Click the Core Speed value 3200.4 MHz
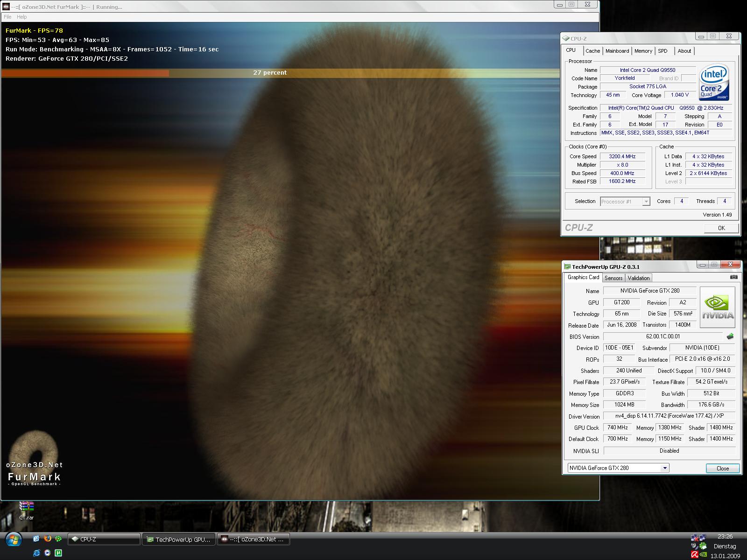This screenshot has width=747, height=560. pyautogui.click(x=622, y=156)
